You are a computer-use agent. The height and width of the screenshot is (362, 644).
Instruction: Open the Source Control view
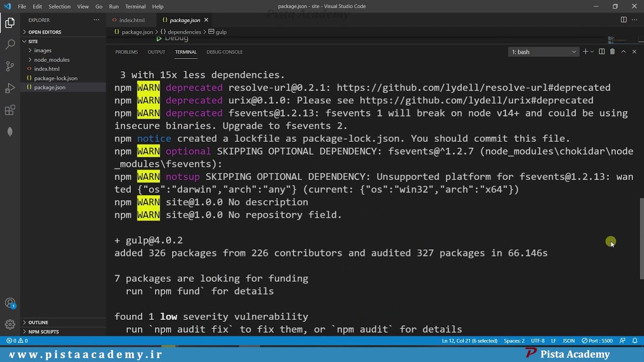10,66
